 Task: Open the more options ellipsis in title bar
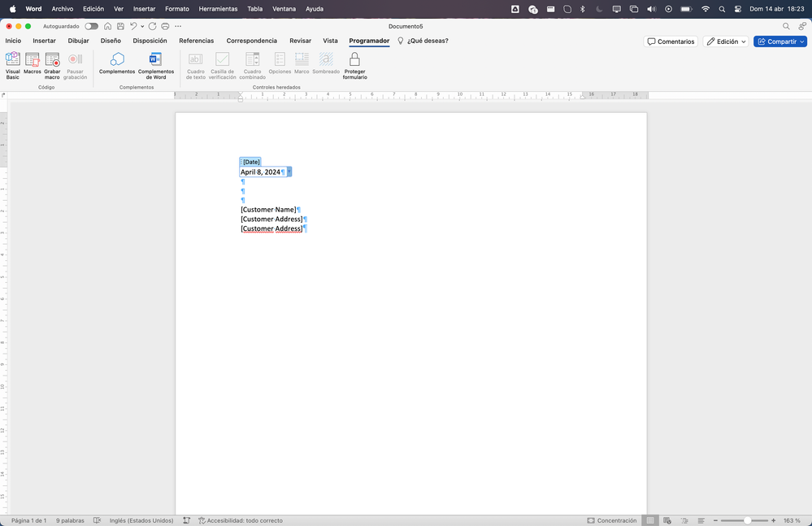point(178,26)
